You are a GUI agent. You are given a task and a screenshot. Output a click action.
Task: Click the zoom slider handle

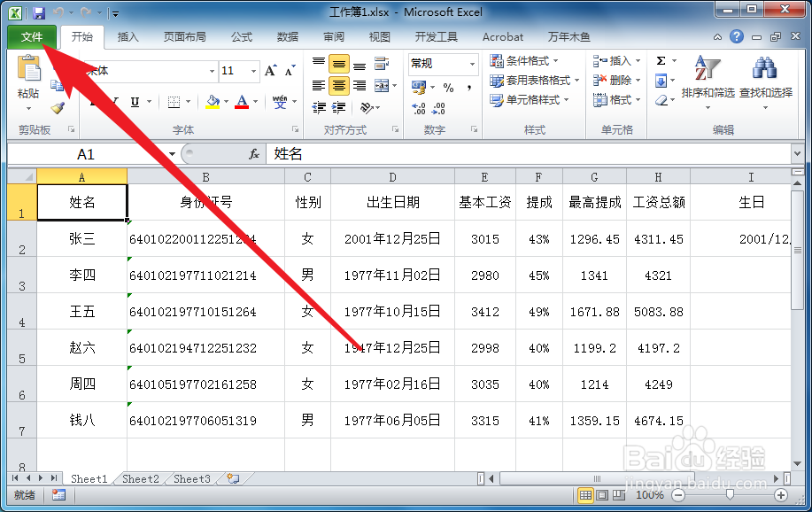tap(729, 495)
